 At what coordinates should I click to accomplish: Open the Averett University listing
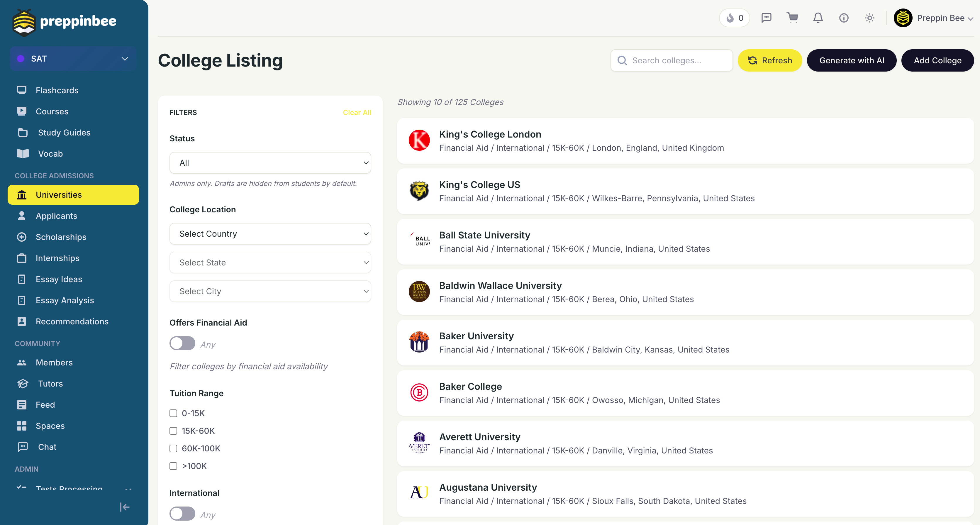685,443
